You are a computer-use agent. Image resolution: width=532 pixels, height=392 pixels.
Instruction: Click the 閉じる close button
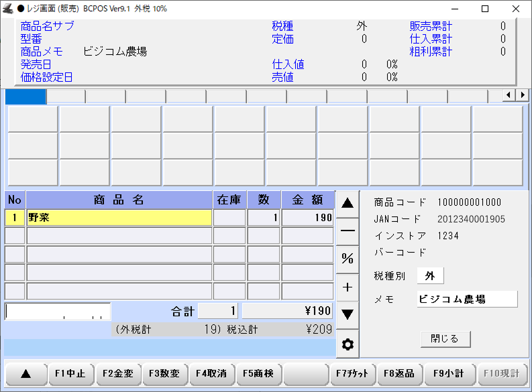click(445, 338)
